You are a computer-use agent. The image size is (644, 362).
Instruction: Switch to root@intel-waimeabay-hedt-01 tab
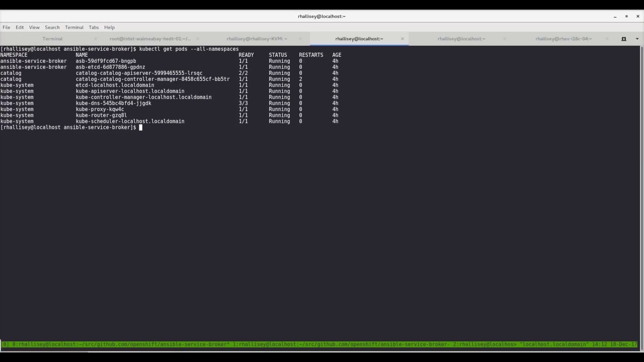150,39
